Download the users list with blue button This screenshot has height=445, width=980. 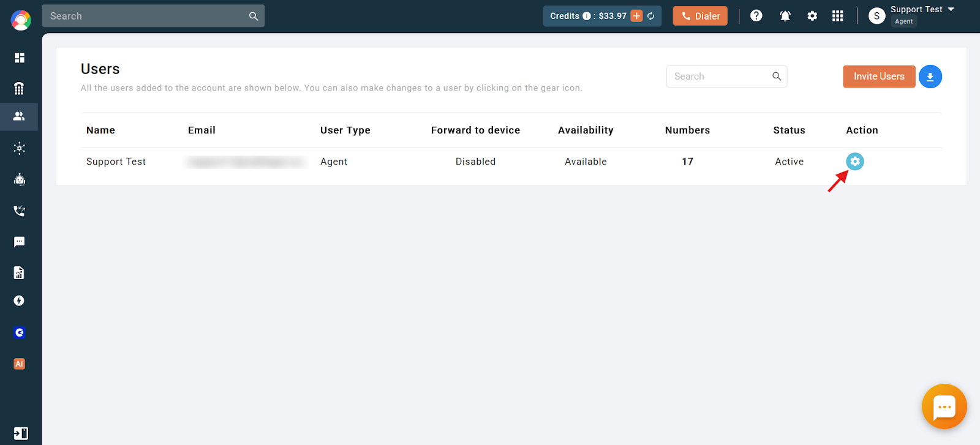coord(930,77)
